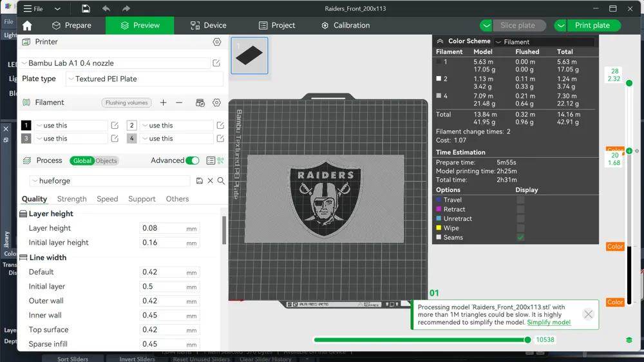
Task: Expand the Slice plate options arrow
Action: (486, 26)
